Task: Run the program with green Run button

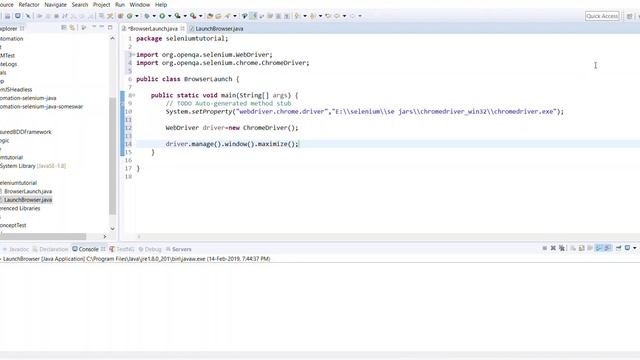Action: (162, 16)
